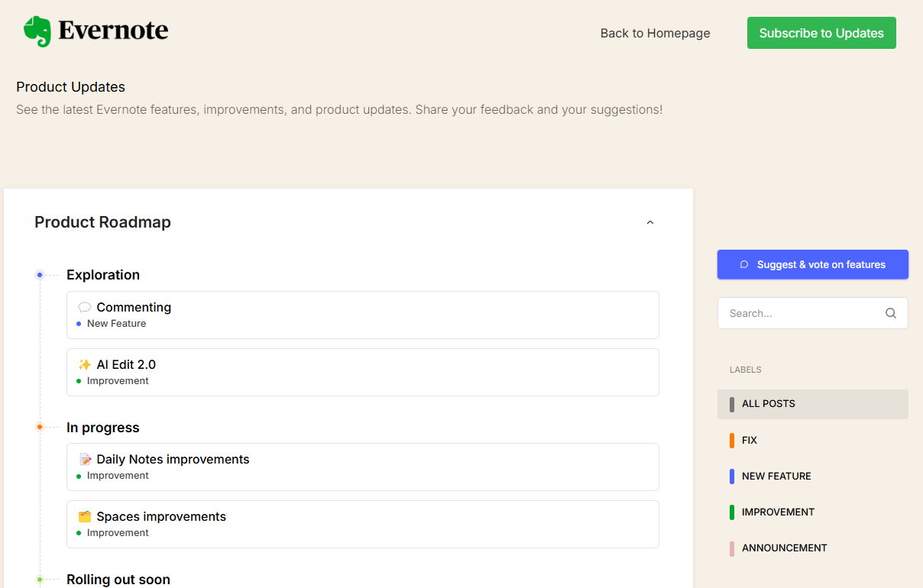Image resolution: width=923 pixels, height=588 pixels.
Task: Collapse the Product Roadmap section
Action: pos(650,223)
